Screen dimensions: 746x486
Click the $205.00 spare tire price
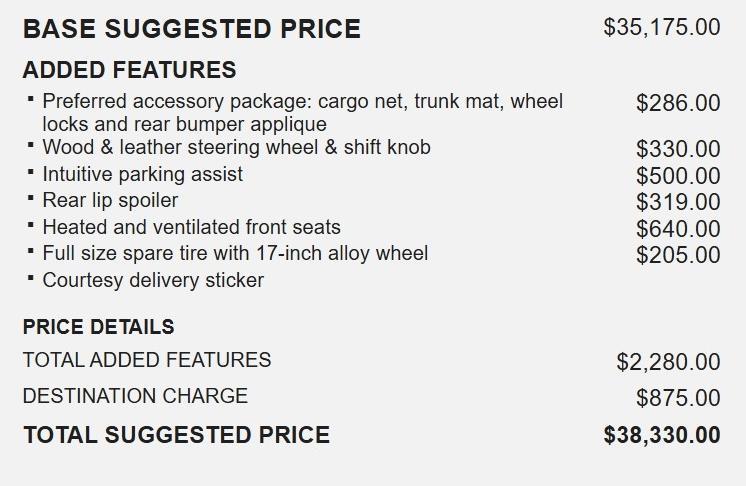coord(677,255)
